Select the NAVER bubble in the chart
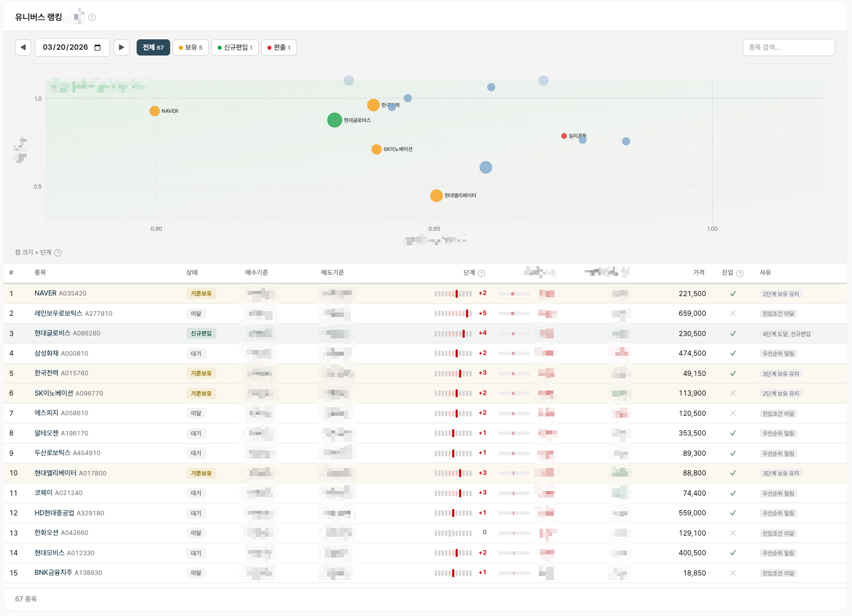 click(155, 111)
